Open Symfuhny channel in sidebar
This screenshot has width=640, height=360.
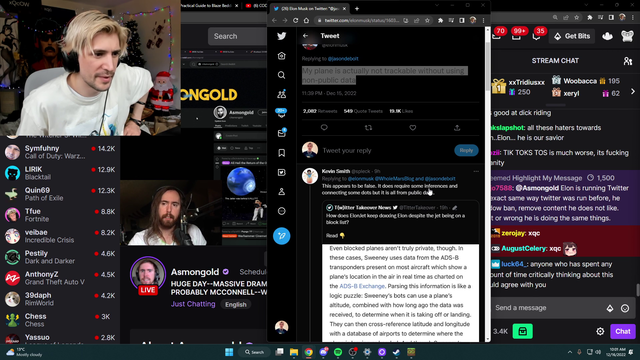click(x=60, y=152)
